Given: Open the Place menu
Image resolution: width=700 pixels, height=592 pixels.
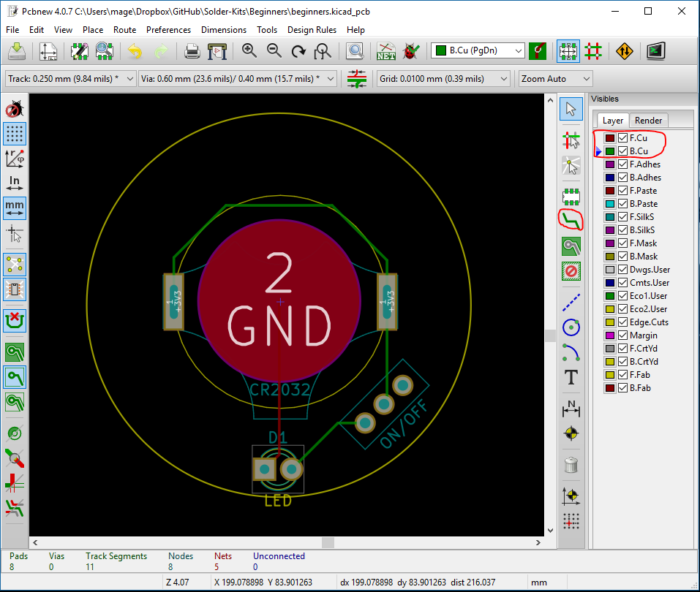Looking at the screenshot, I should click(93, 30).
